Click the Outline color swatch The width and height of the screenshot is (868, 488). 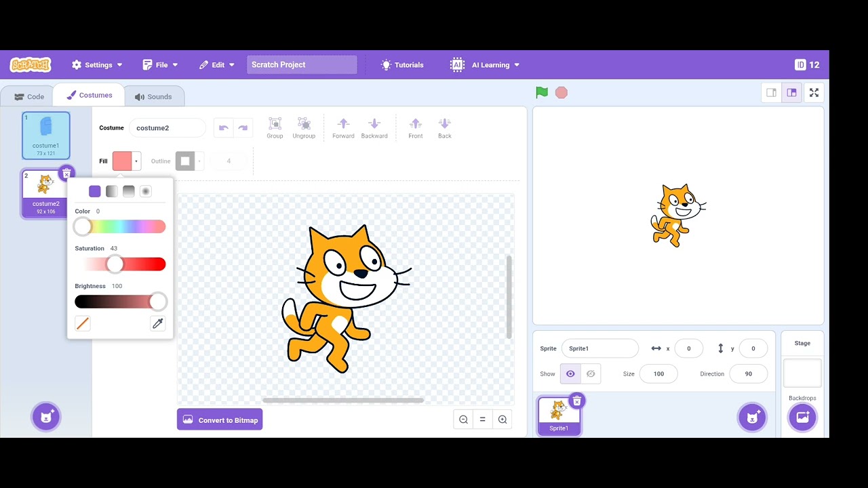coord(185,161)
